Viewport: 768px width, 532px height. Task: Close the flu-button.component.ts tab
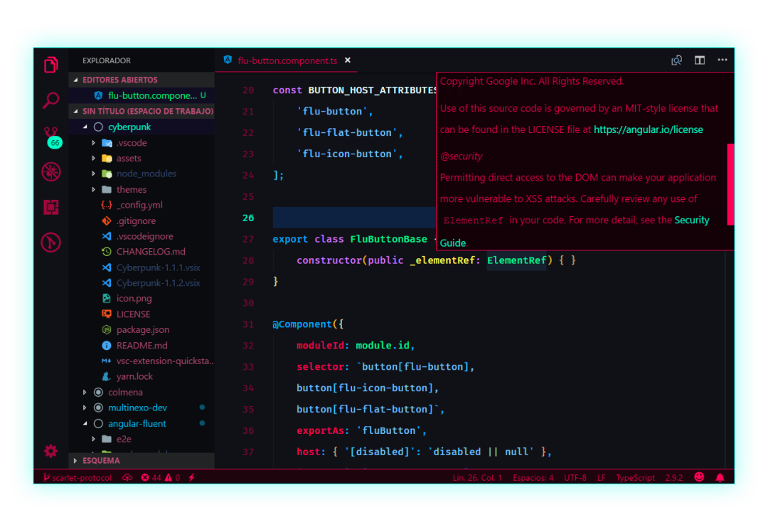click(348, 60)
